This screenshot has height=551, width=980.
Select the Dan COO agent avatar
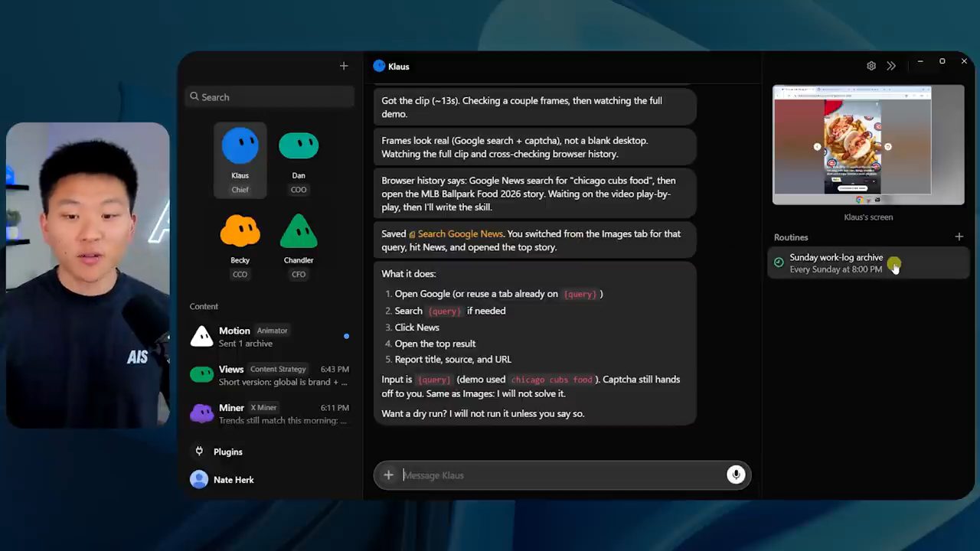tap(299, 145)
